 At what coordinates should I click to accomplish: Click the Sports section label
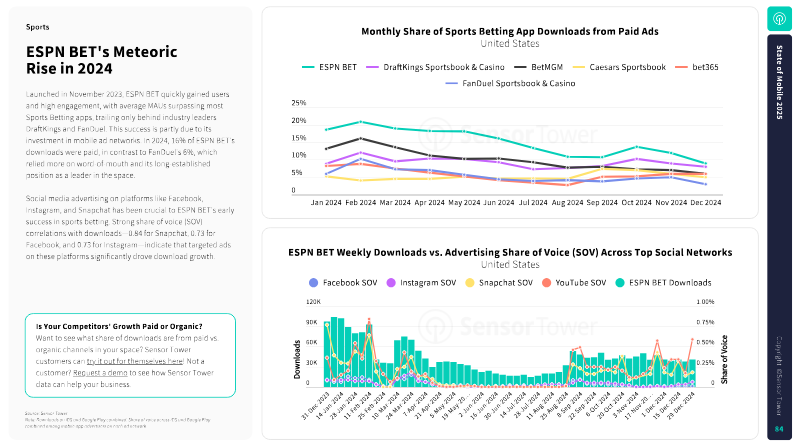pos(38,27)
